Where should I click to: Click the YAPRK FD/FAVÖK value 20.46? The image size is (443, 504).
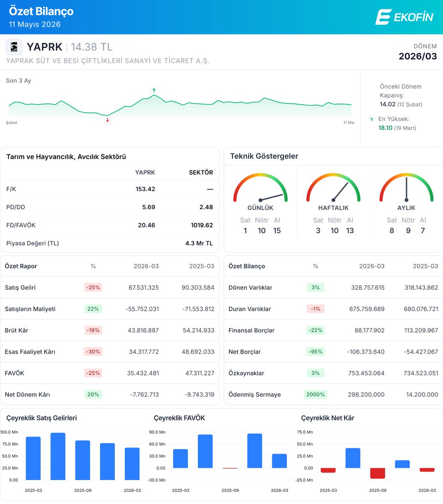(147, 225)
